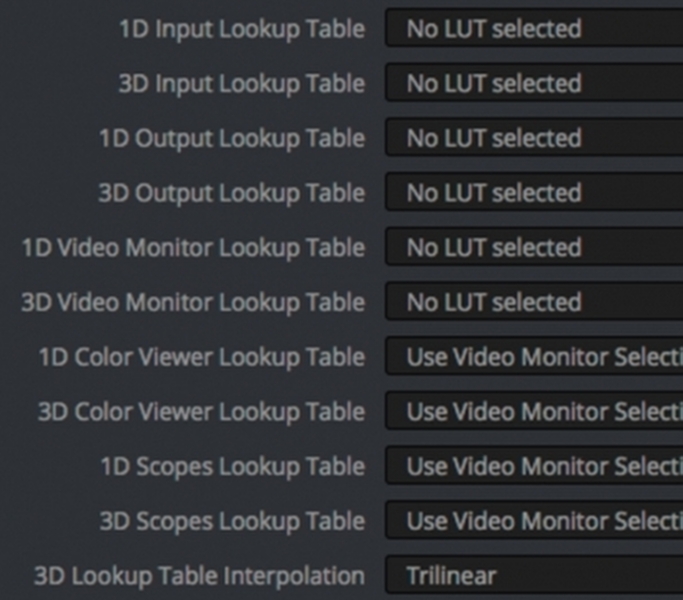Screen dimensions: 683x600
Task: Click the "3D Lookup Table Interpolation" label
Action: coord(200,575)
